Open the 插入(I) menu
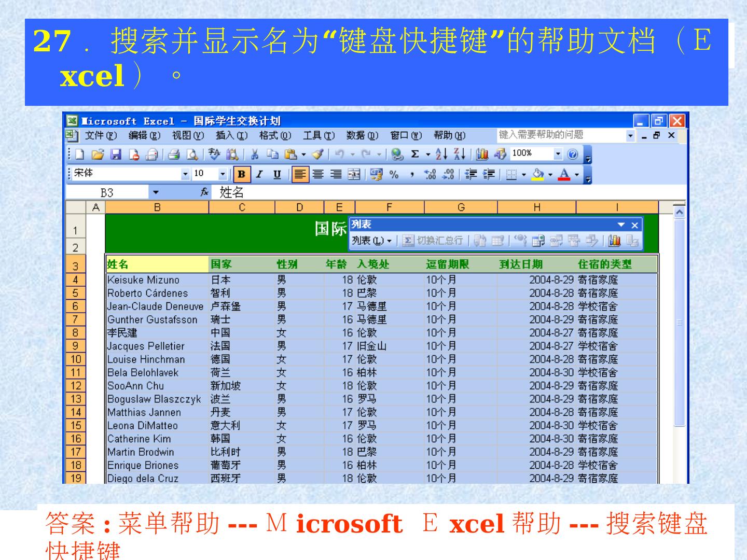747x560 pixels. coord(232,136)
